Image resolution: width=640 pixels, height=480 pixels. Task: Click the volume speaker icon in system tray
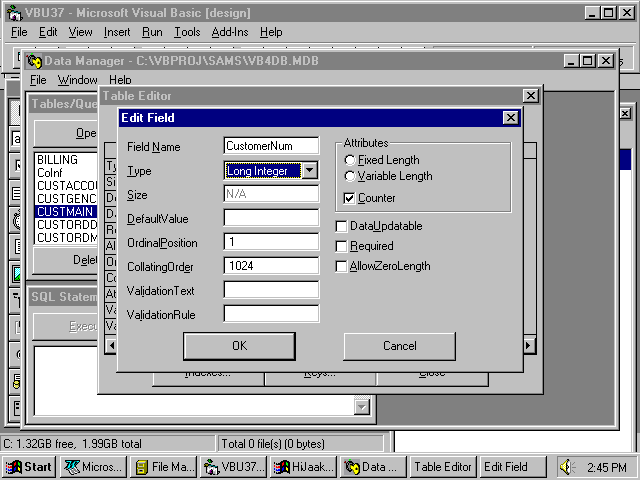pos(566,467)
